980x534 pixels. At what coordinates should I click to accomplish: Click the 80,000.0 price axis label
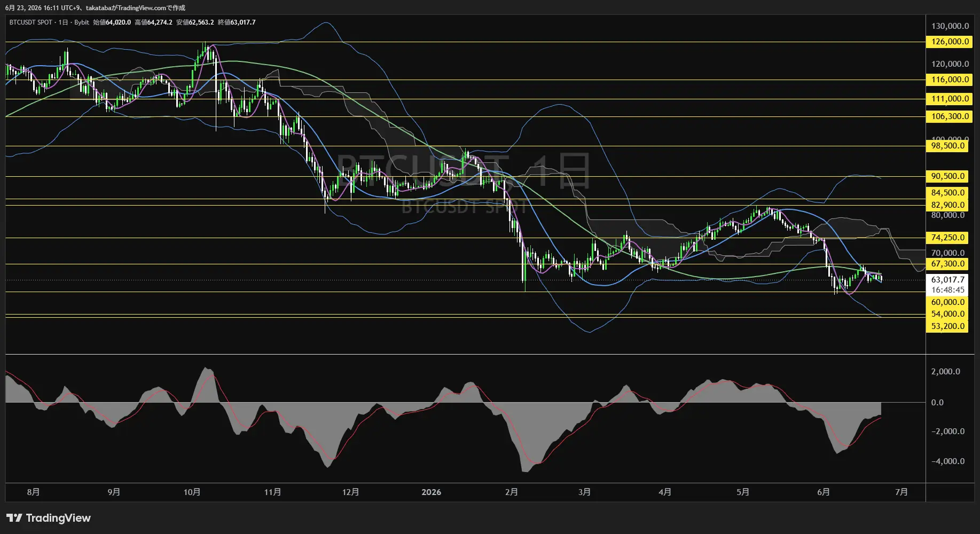[x=948, y=215]
